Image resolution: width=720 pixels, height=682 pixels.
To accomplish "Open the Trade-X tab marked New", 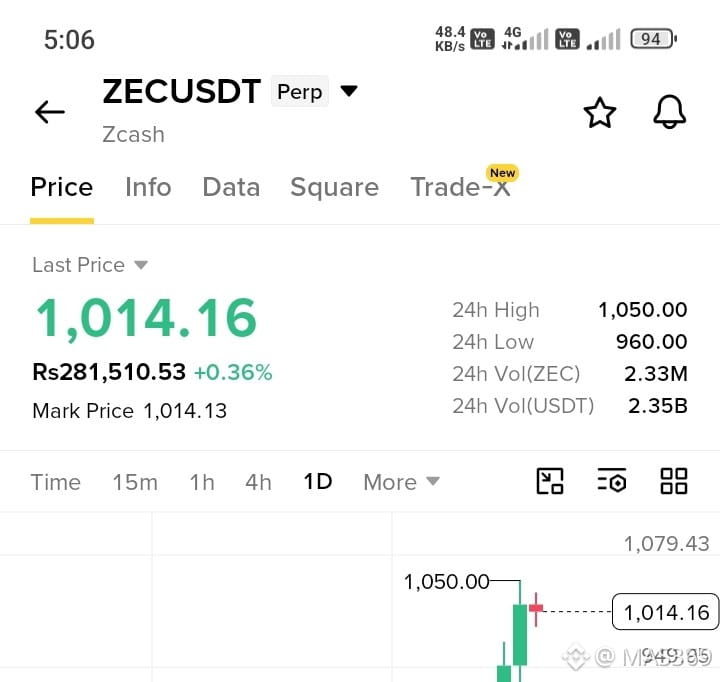I will tap(461, 187).
